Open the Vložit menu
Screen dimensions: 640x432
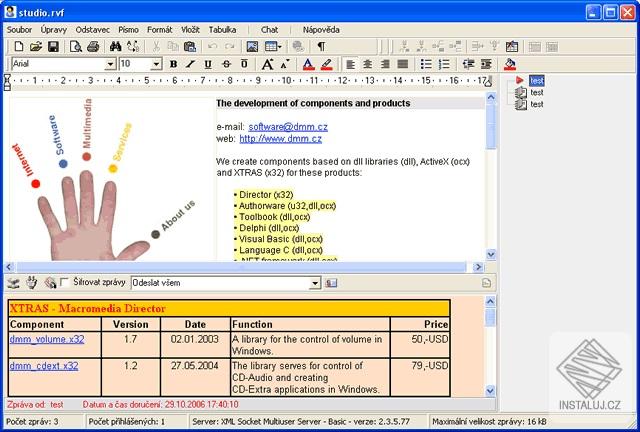[x=190, y=30]
